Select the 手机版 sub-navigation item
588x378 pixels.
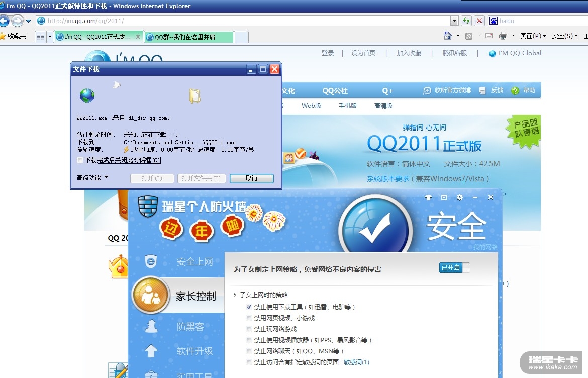coord(348,105)
